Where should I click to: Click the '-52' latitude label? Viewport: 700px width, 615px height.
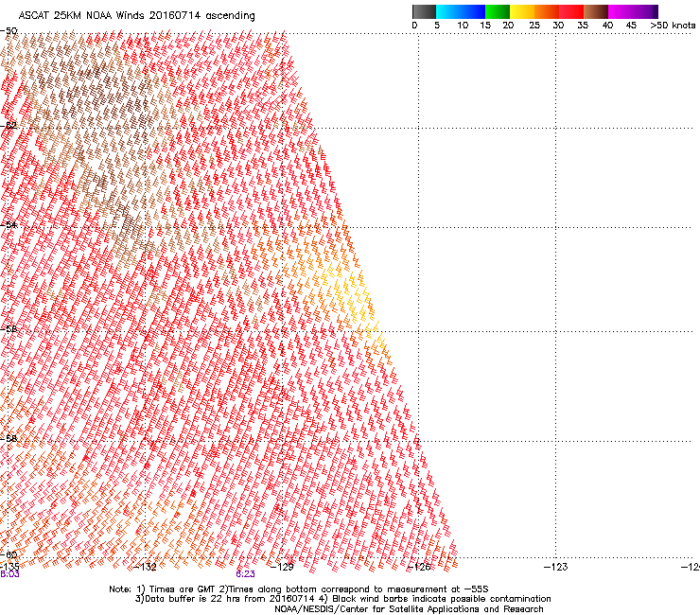[x=9, y=126]
